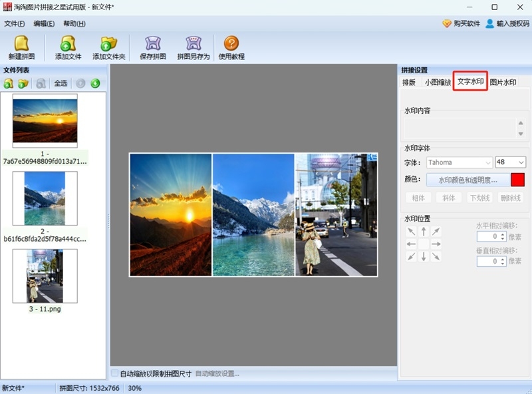The image size is (532, 394).
Task: Click the red watermark color swatch
Action: click(x=518, y=180)
